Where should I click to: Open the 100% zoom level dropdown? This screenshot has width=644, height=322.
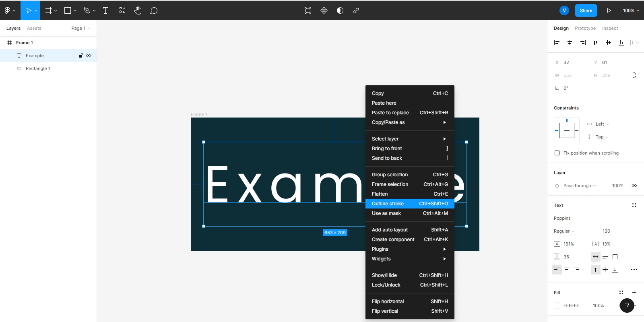coord(631,10)
